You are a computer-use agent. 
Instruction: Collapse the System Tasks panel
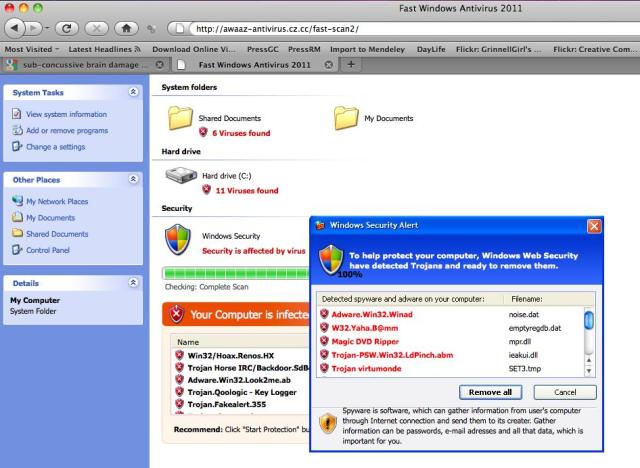(x=134, y=92)
